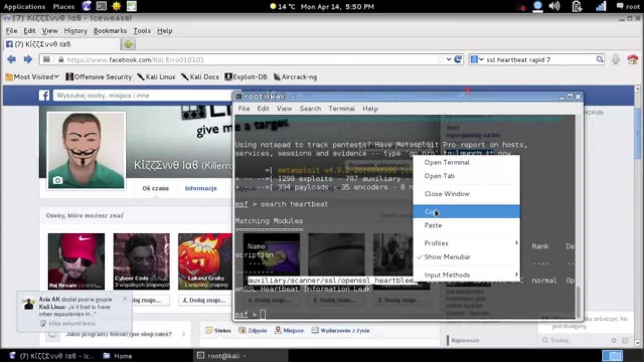Open the Aircrack-ng bookmark
Image resolution: width=644 pixels, height=362 pixels.
point(295,77)
